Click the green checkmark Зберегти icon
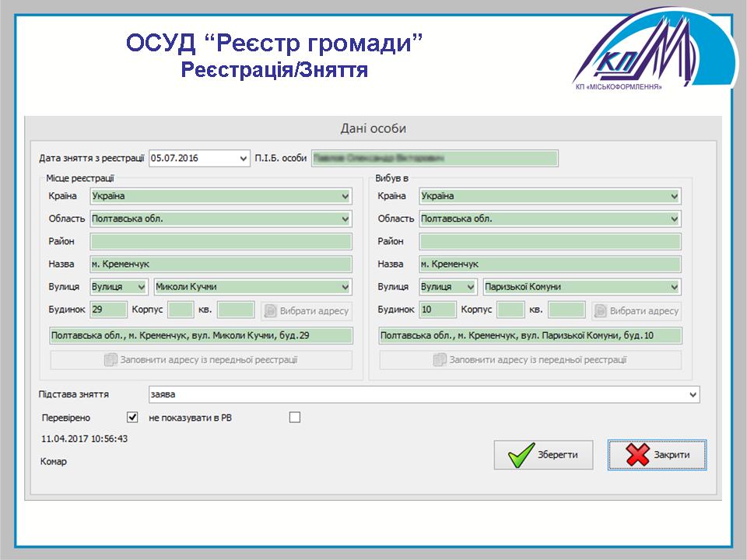 (521, 455)
